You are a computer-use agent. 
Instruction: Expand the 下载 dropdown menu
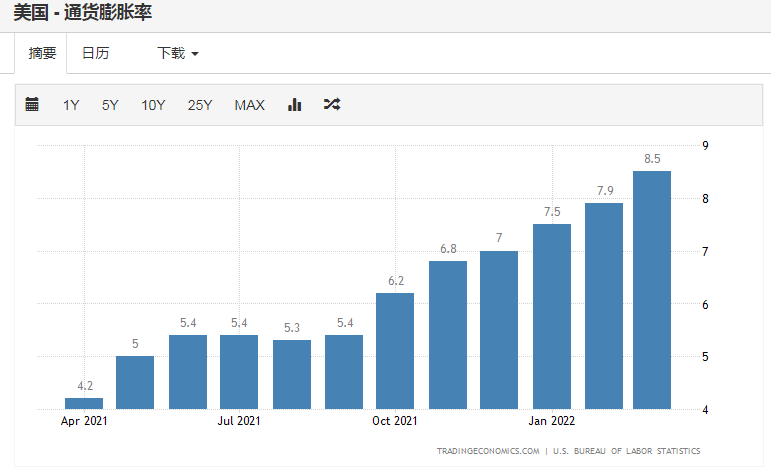click(x=178, y=53)
